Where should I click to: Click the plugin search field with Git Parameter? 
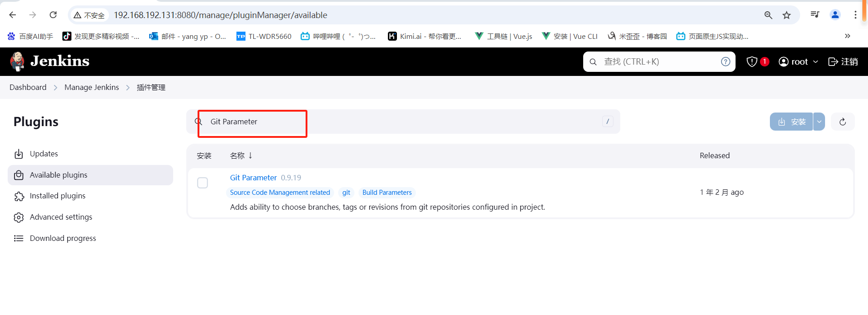tap(403, 122)
